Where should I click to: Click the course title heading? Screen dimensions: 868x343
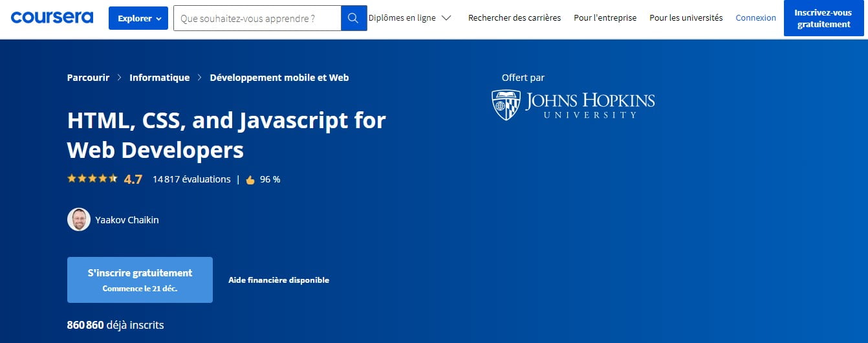226,135
